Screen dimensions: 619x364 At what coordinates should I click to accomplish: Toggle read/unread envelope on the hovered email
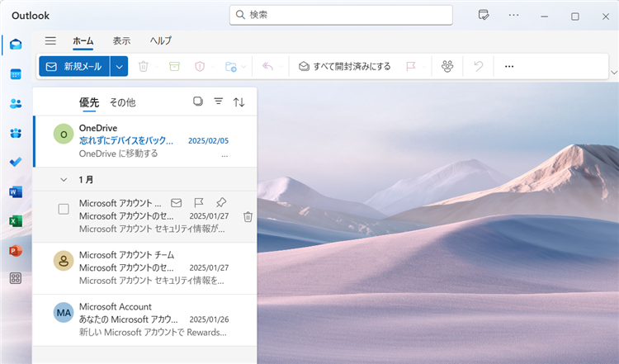[x=176, y=202]
